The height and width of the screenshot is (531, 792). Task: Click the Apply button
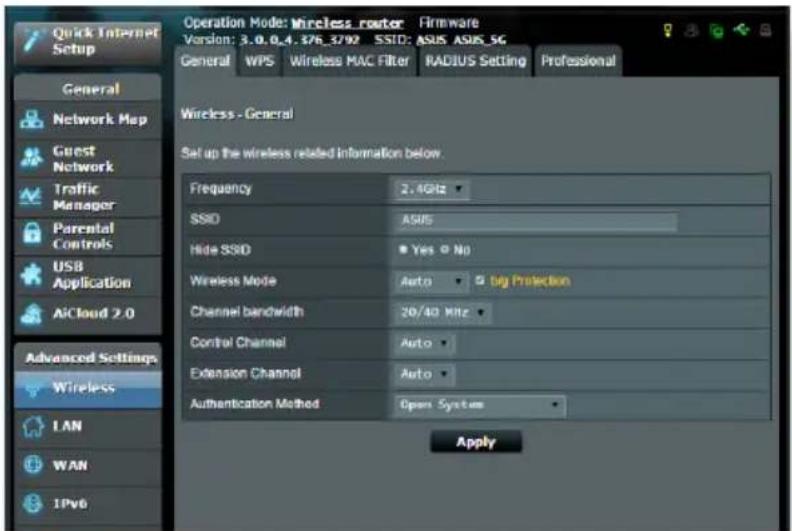pyautogui.click(x=476, y=442)
